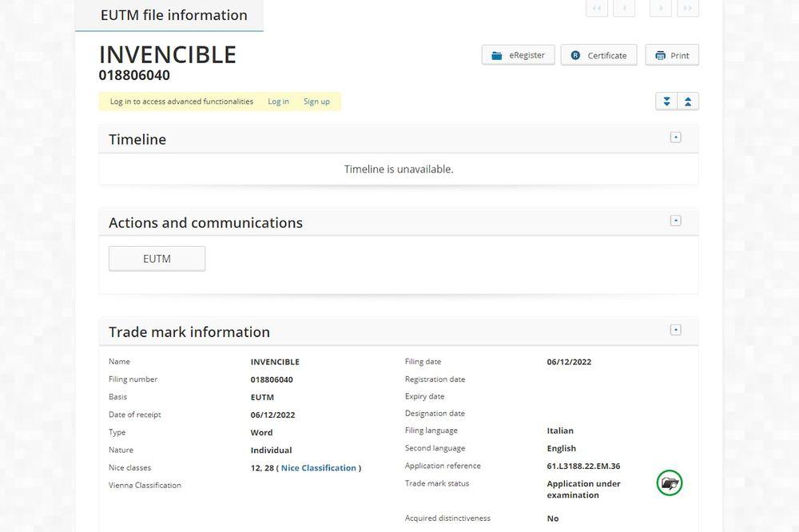Viewport: 799px width, 532px height.
Task: Go to the previous record
Action: (x=624, y=9)
